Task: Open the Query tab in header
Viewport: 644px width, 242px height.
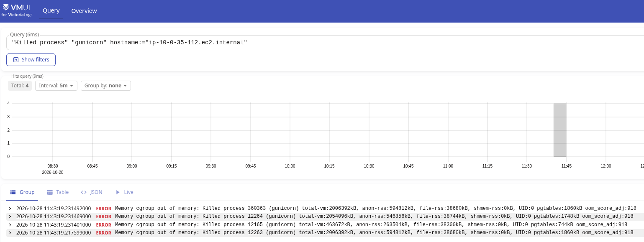Action: coord(51,11)
